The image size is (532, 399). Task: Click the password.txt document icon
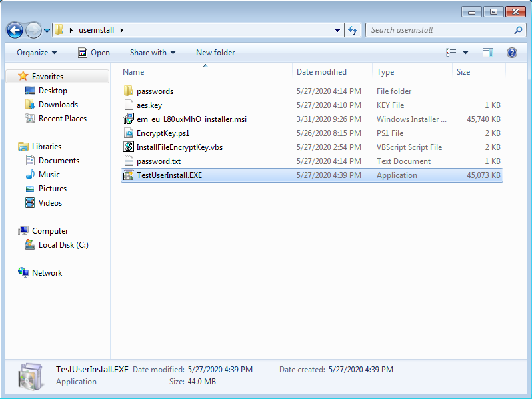129,161
